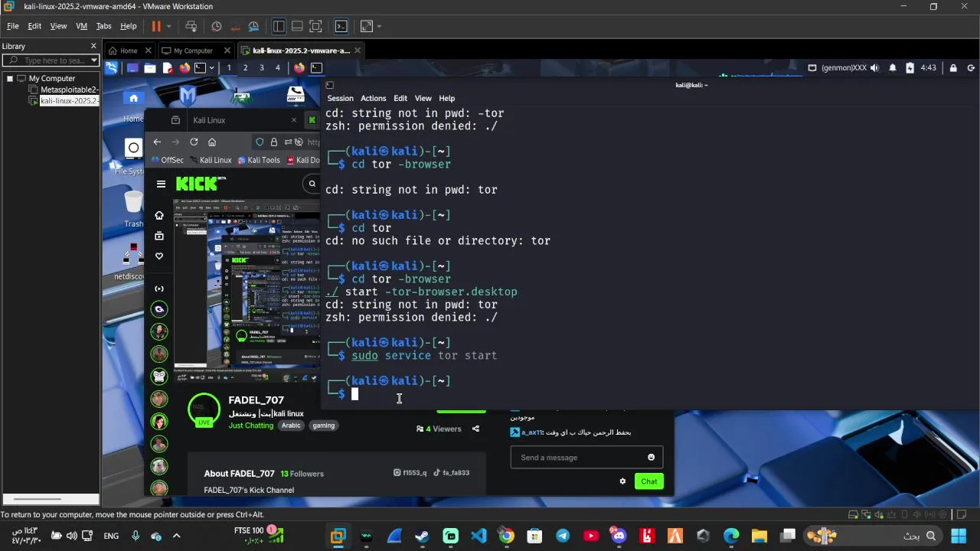Show desktop using the Kali panel icon
The width and height of the screenshot is (980, 551).
pos(132,67)
